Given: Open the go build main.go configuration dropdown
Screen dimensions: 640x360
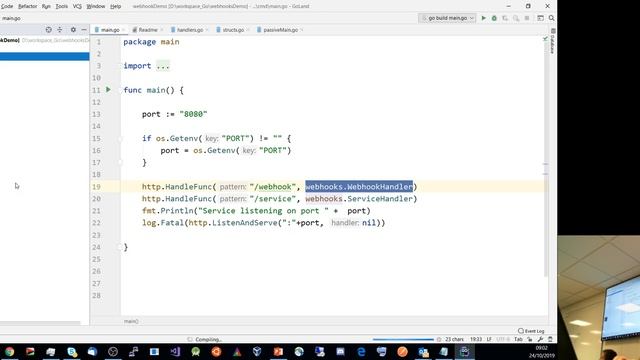Looking at the screenshot, I should tap(447, 18).
